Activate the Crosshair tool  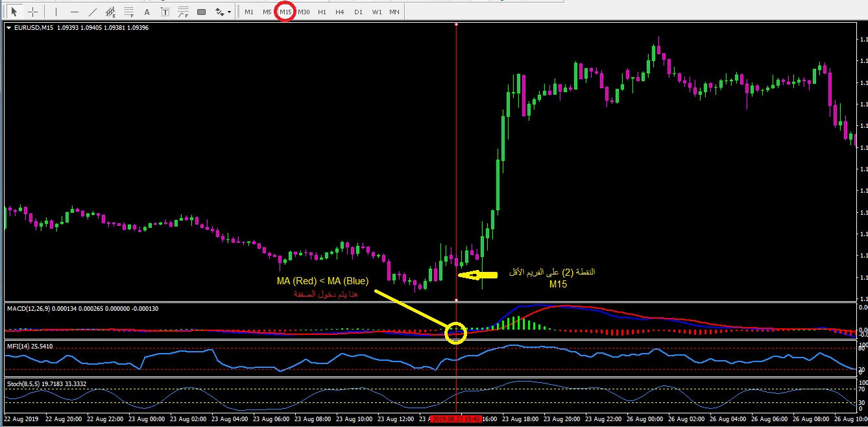[x=32, y=12]
